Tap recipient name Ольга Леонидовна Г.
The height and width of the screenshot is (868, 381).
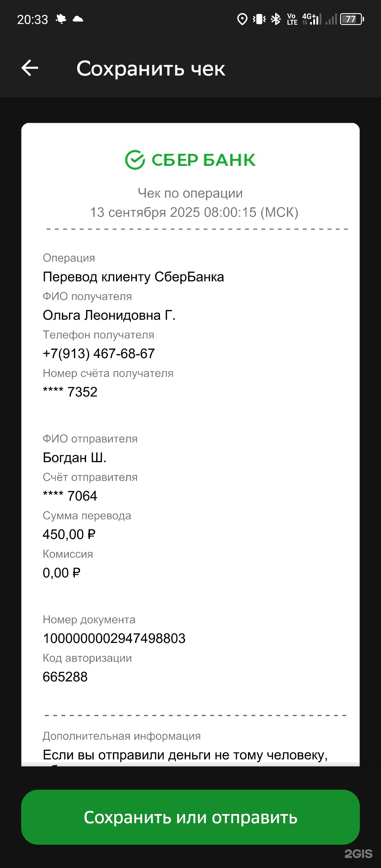[x=109, y=315]
